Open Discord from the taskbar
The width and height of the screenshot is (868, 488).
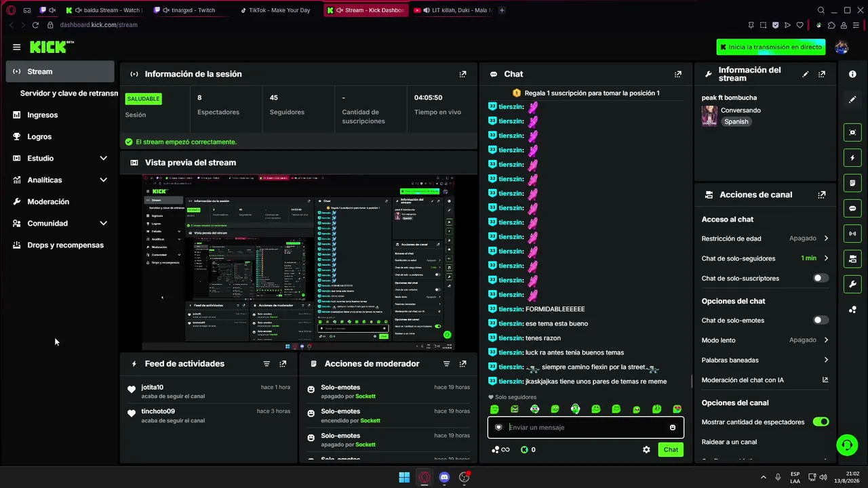pos(444,477)
